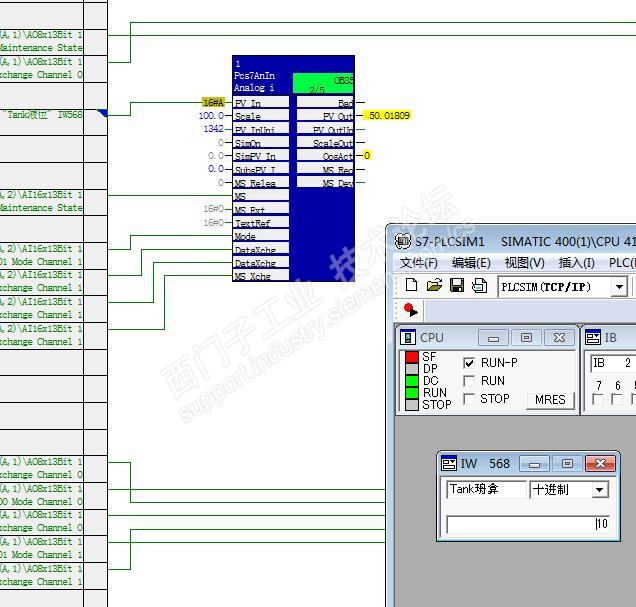The height and width of the screenshot is (607, 636).
Task: Click the MRES memory reset button
Action: 550,400
